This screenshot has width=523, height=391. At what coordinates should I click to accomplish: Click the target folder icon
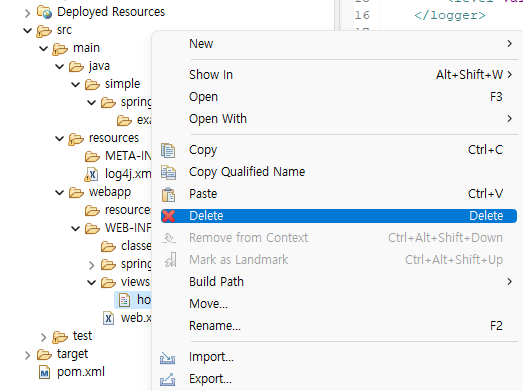pyautogui.click(x=44, y=355)
